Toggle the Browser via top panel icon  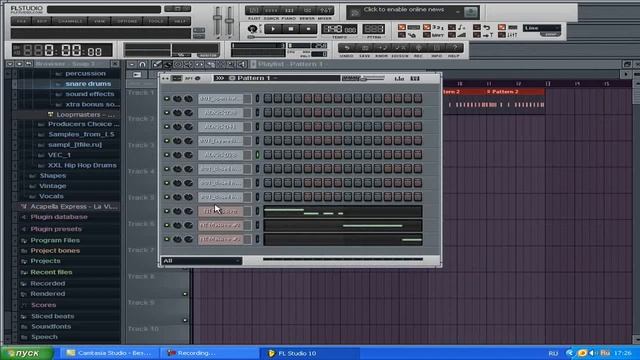[307, 10]
